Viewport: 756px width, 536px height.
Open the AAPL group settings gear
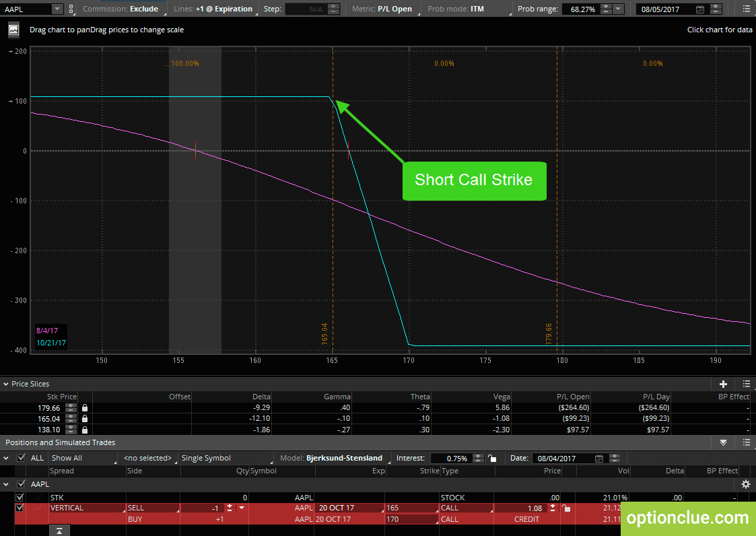pos(745,484)
